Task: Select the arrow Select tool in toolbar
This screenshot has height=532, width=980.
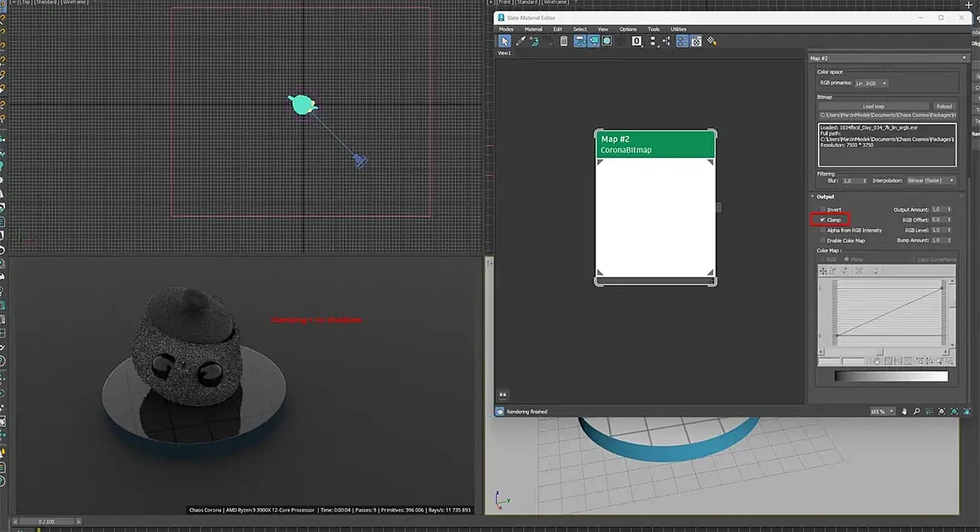Action: pyautogui.click(x=504, y=41)
